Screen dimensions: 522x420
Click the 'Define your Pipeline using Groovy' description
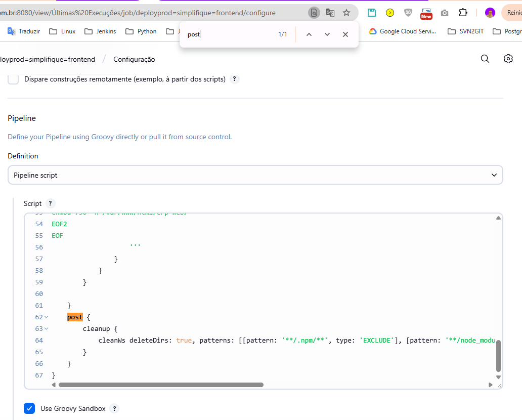coord(120,137)
